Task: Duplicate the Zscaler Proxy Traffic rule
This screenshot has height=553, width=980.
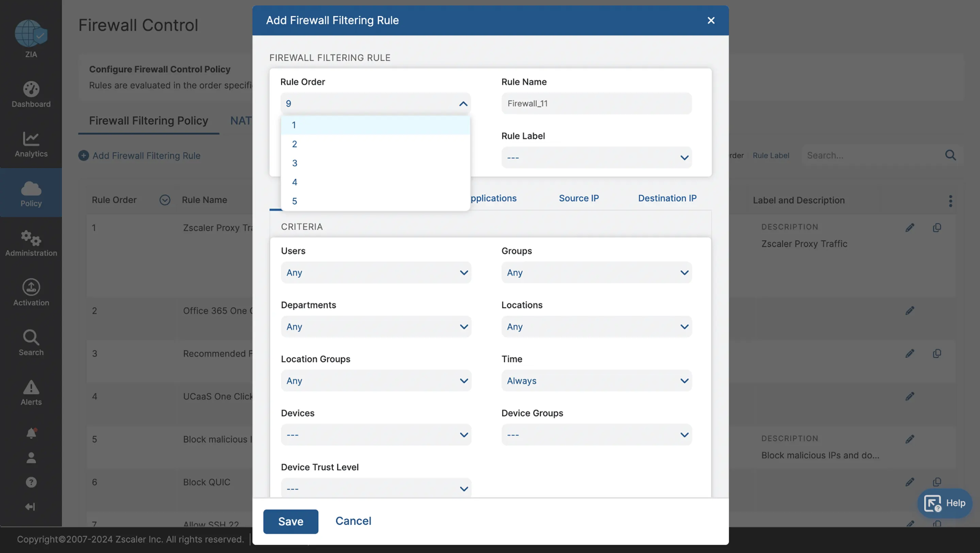Action: [937, 228]
